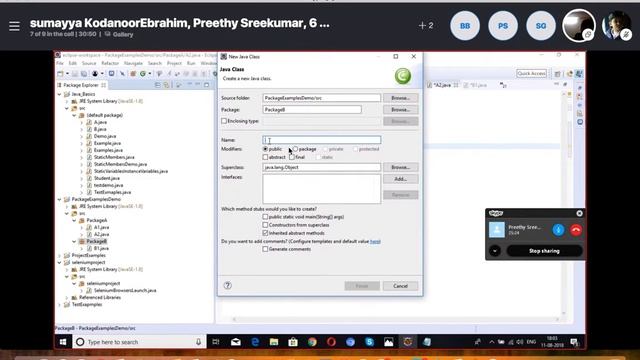The width and height of the screenshot is (640, 360).
Task: Click Browse next to Package field
Action: (x=400, y=110)
